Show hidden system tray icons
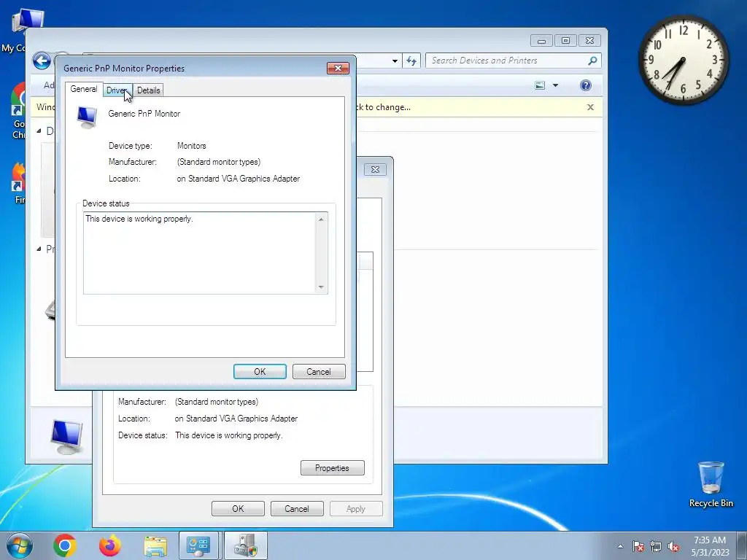 (x=620, y=546)
